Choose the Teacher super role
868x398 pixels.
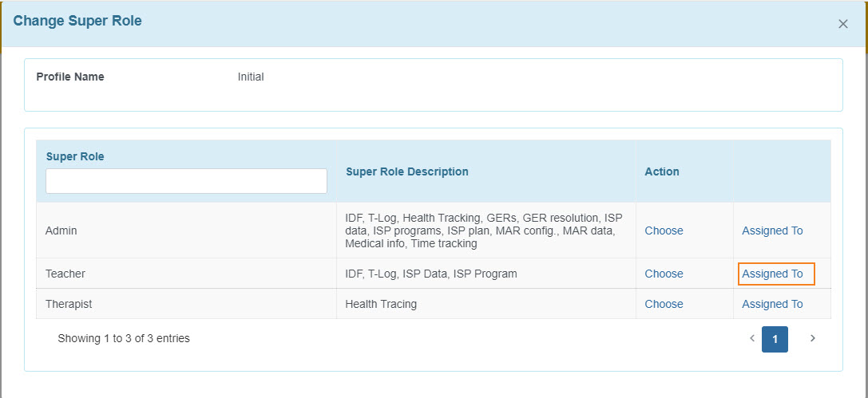pyautogui.click(x=664, y=274)
